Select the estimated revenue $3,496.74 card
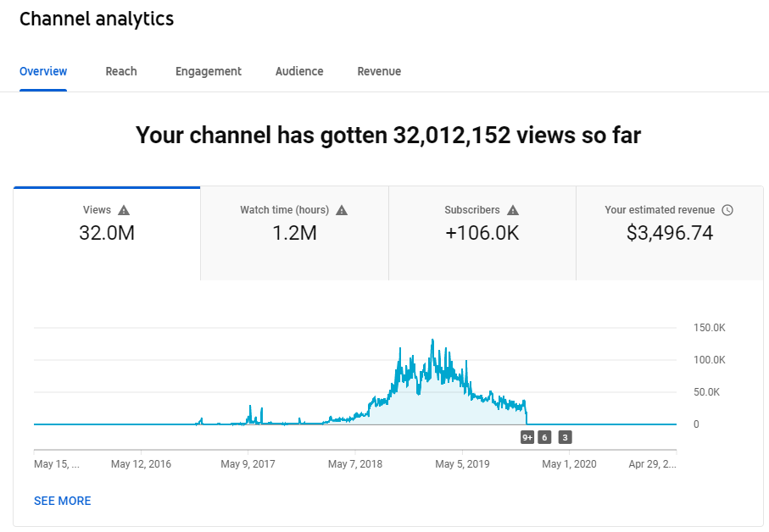The height and width of the screenshot is (532, 769). pos(670,233)
